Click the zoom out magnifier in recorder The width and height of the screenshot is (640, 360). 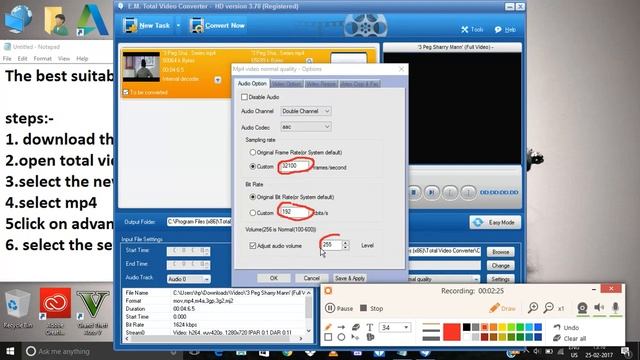549,308
